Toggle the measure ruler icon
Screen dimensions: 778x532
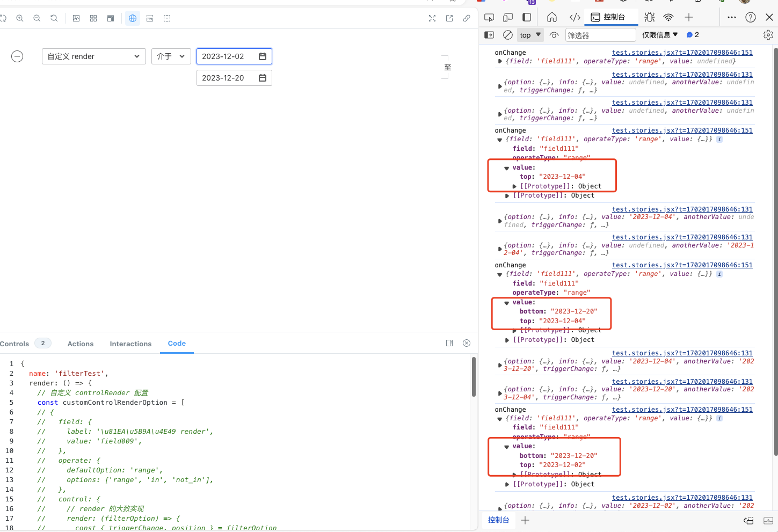[x=150, y=18]
